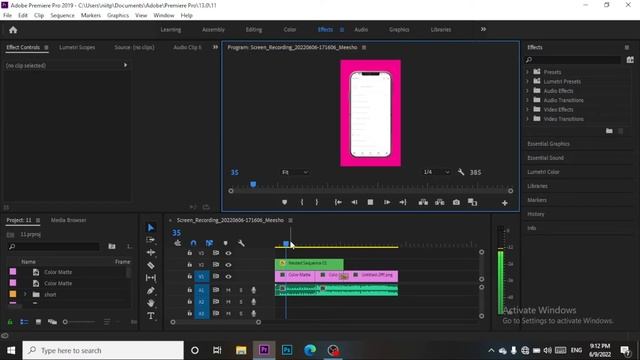Select the Pen tool
Screen dimensions: 640x360
coord(151,291)
